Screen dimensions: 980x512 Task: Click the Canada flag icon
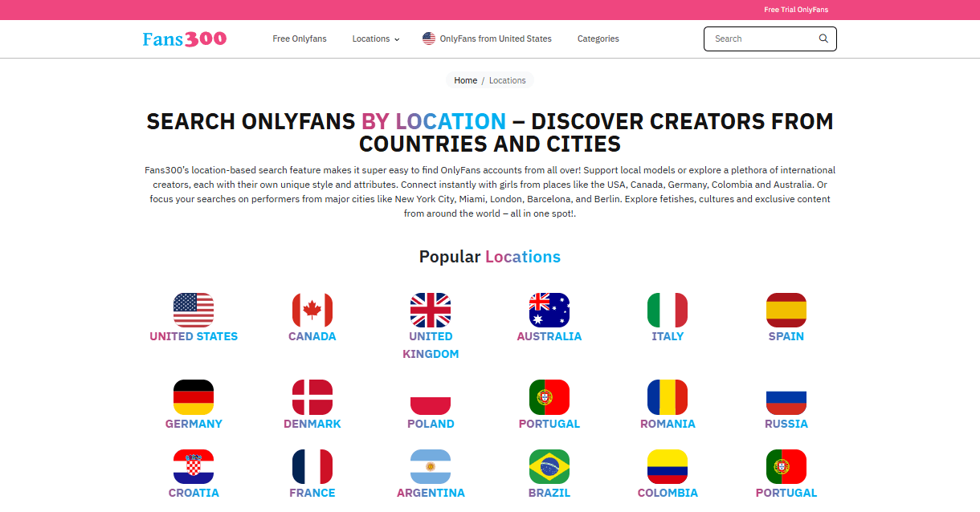pyautogui.click(x=312, y=310)
